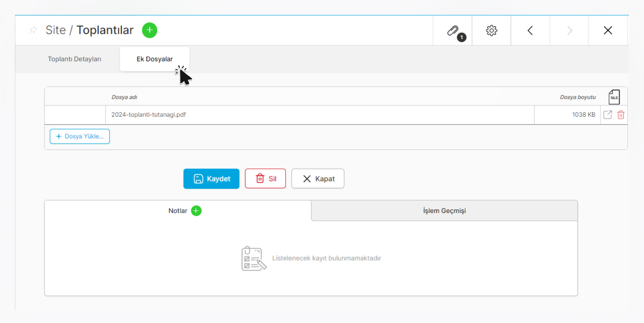Select the Notlar tab
The width and height of the screenshot is (644, 323).
(178, 211)
